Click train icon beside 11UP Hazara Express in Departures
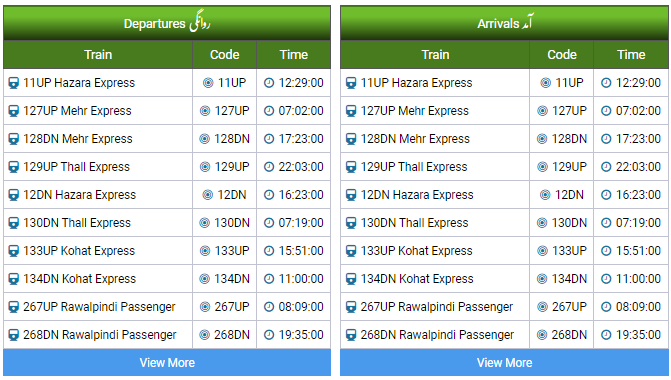 click(14, 83)
